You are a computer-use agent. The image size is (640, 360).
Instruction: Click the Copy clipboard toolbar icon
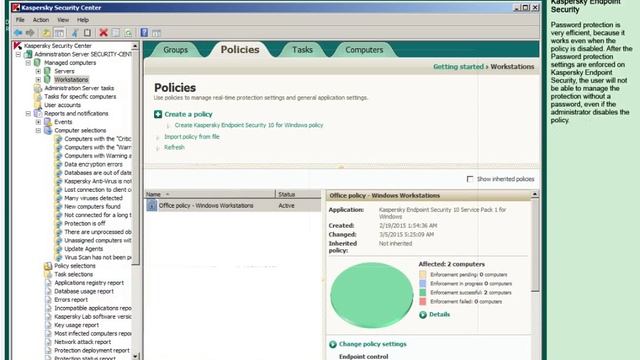point(87,32)
